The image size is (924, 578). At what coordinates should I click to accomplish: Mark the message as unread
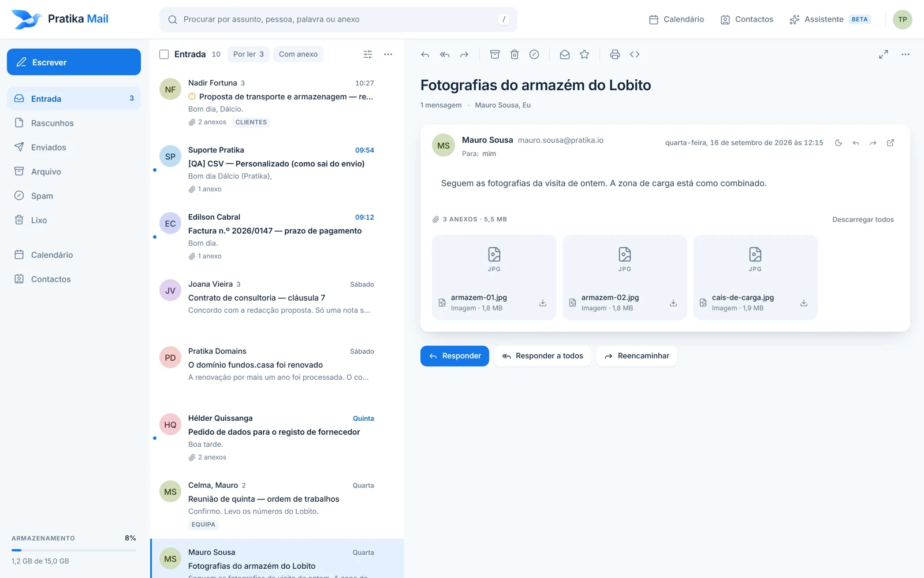pos(565,54)
